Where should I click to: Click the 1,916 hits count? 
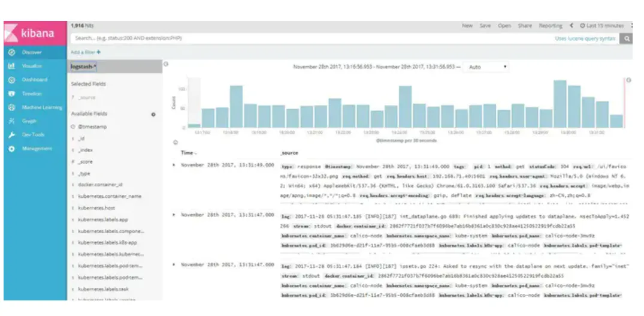[x=82, y=25]
